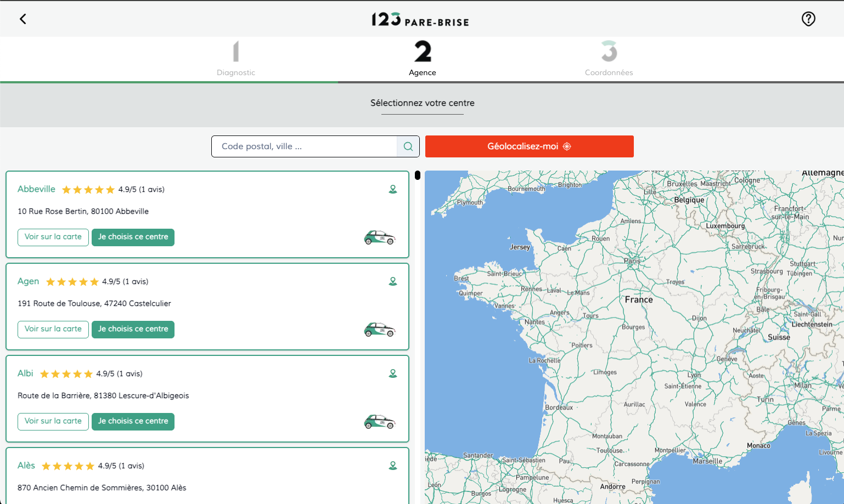Click Paris on the map
The image size is (844, 504).
(632, 261)
